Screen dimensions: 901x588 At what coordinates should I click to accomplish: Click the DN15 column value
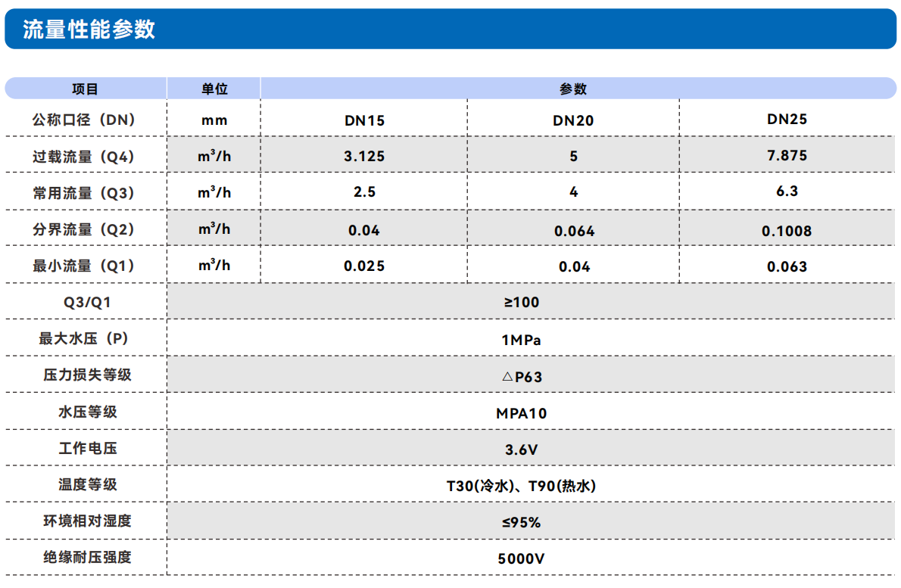point(364,120)
